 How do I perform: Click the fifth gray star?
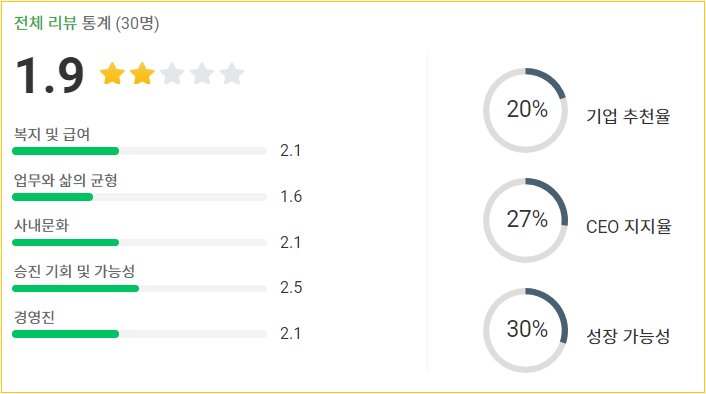232,73
